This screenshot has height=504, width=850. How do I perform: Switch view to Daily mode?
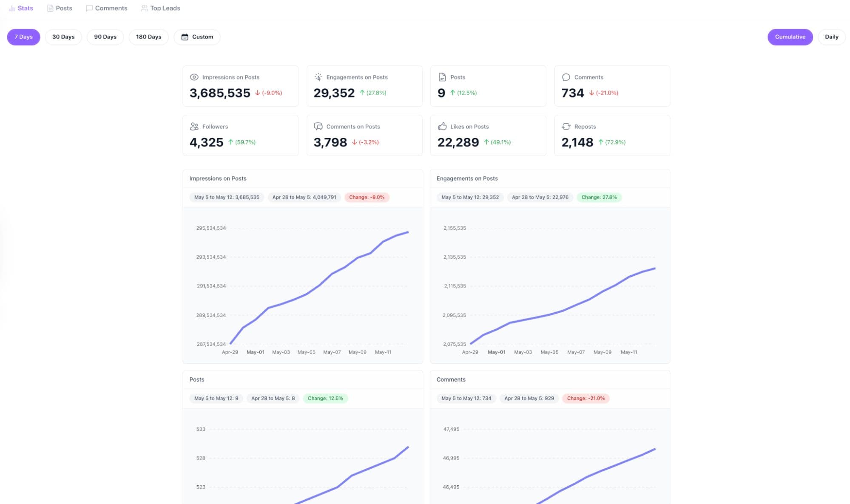(x=831, y=37)
